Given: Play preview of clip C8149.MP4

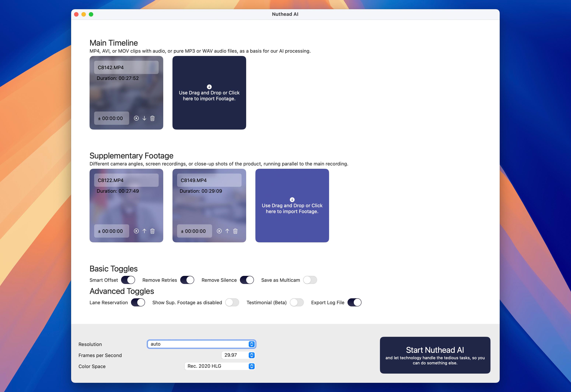Looking at the screenshot, I should pyautogui.click(x=219, y=231).
